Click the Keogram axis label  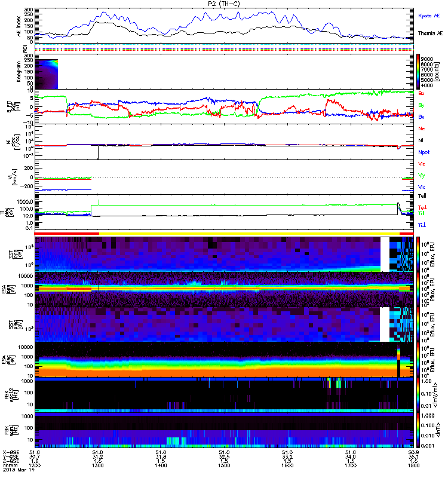pos(19,72)
